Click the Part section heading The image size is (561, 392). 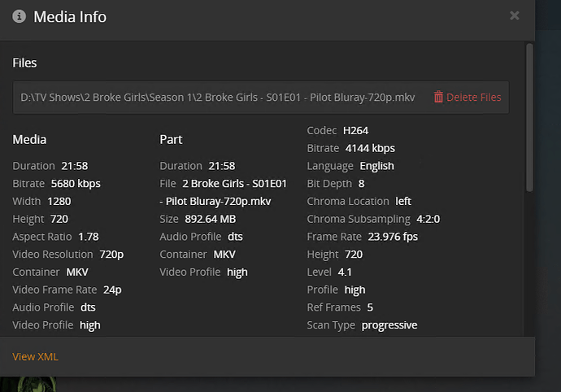(171, 140)
